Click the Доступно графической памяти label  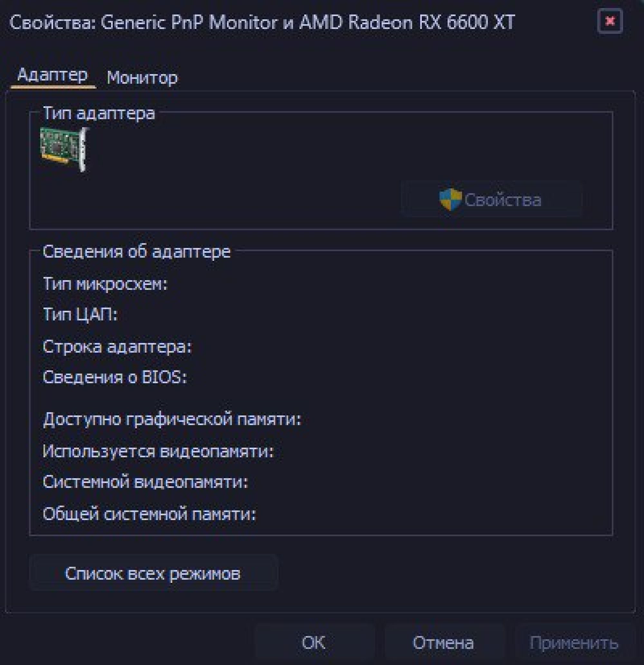[172, 419]
